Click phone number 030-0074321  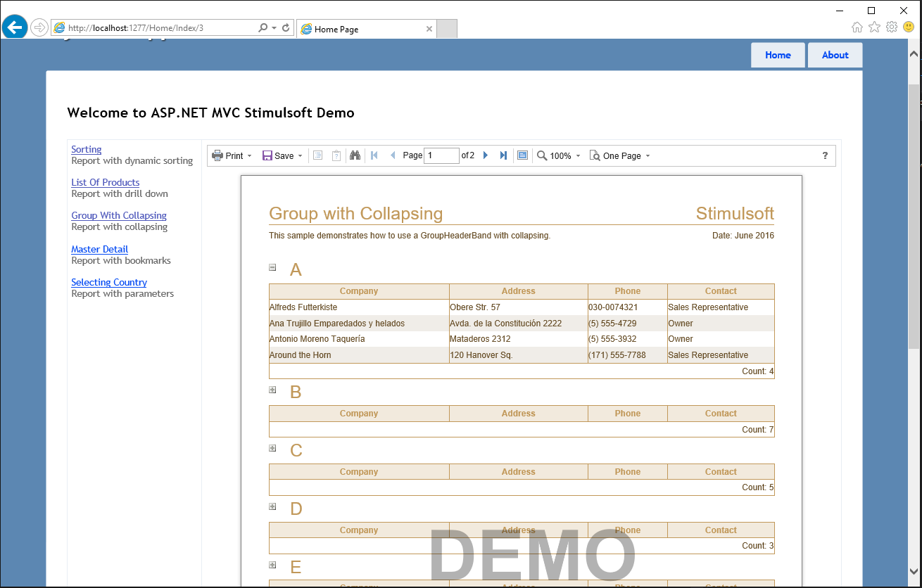pos(613,307)
